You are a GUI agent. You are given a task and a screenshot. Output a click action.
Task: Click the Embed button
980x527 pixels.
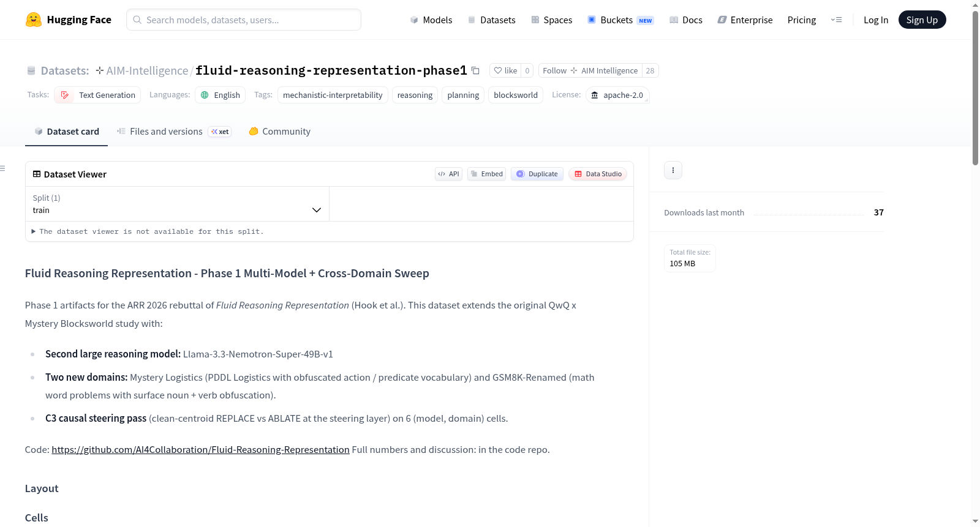486,174
